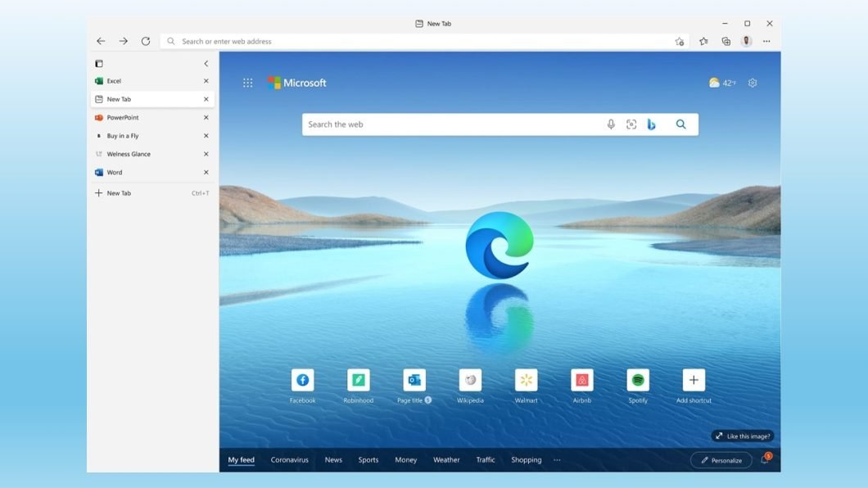Image resolution: width=868 pixels, height=488 pixels.
Task: Open the notification bell on the feed bar
Action: point(764,459)
